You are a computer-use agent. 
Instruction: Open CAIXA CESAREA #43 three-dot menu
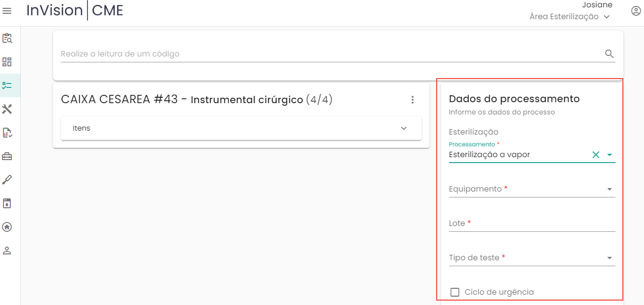point(413,100)
